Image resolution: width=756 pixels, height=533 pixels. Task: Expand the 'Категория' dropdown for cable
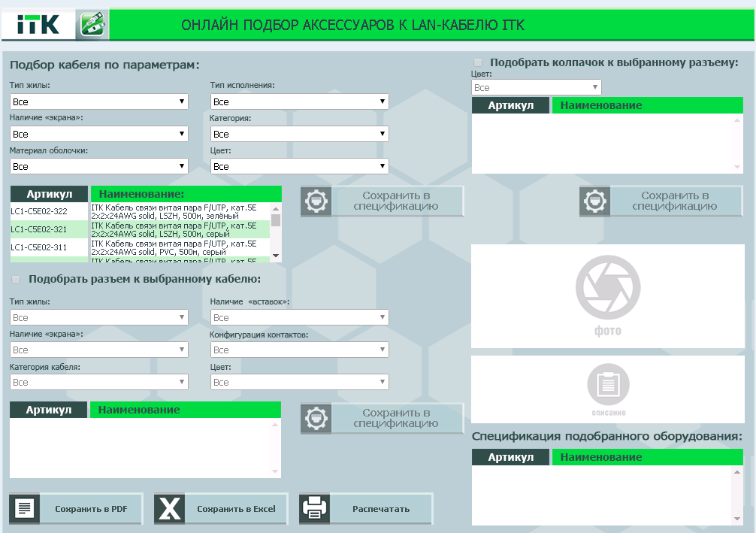click(299, 134)
